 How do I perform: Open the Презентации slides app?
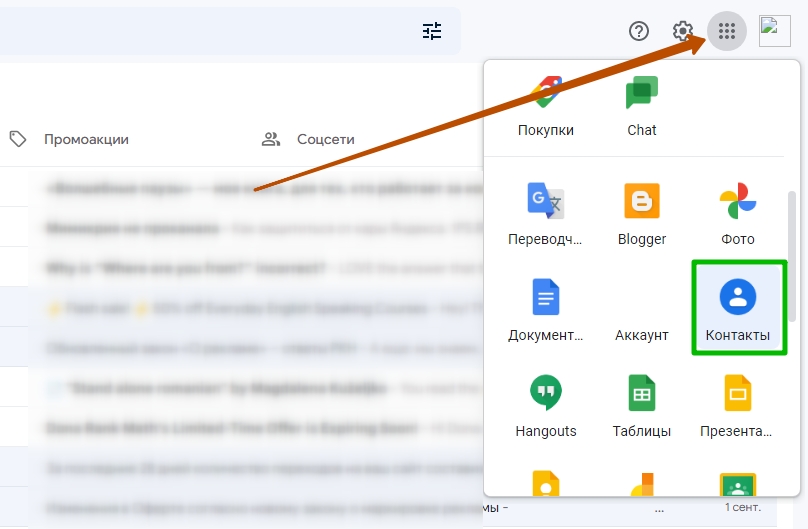point(737,407)
